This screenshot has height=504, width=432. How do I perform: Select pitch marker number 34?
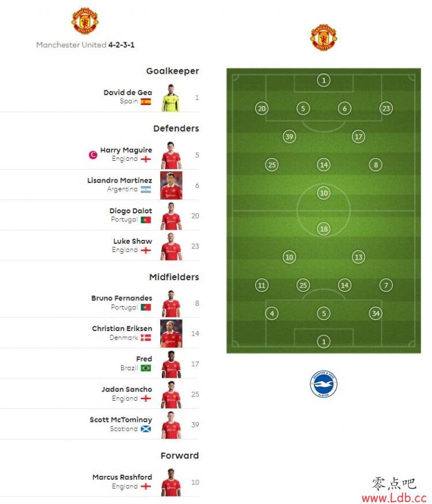376,313
